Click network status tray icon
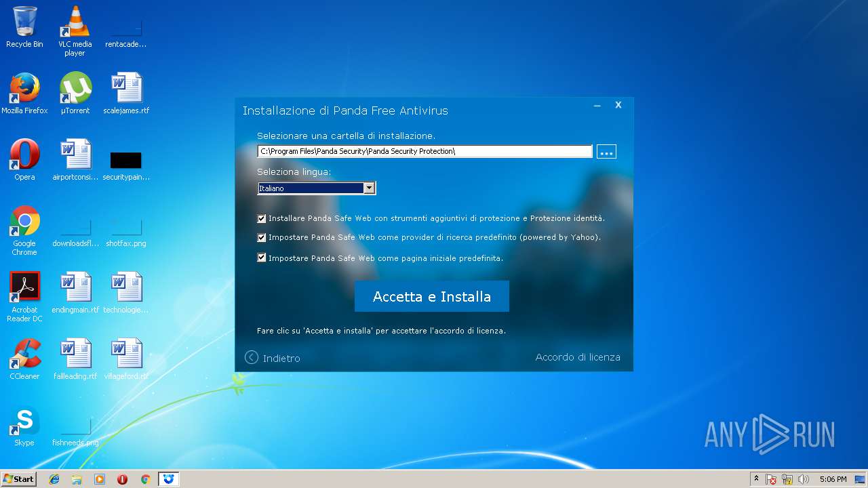Screen dimensions: 868x488 pyautogui.click(x=787, y=479)
